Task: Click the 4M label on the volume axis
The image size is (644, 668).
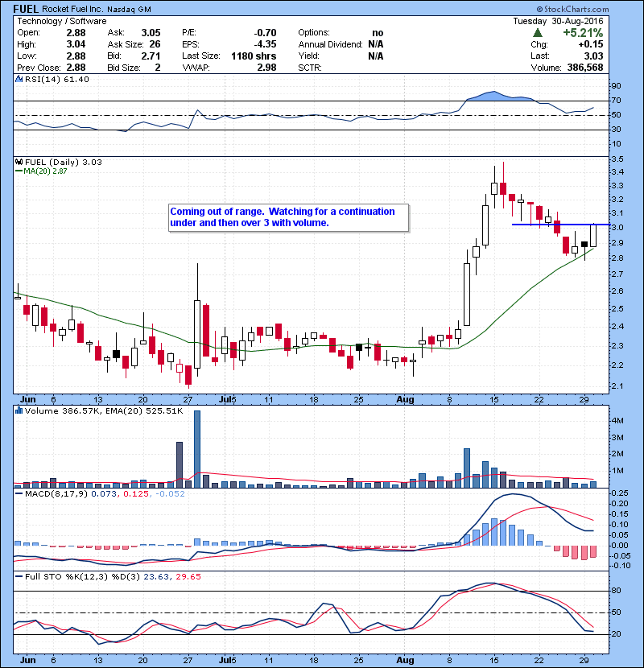Action: (617, 420)
